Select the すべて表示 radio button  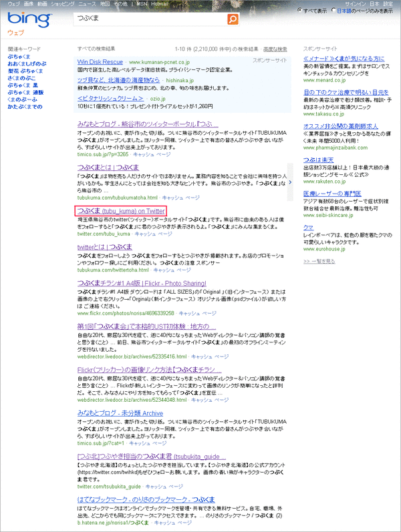(299, 10)
